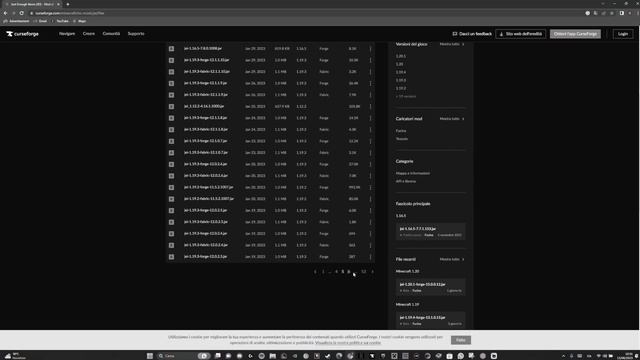Click the CurseForge logo
The height and width of the screenshot is (360, 640).
[x=22, y=34]
